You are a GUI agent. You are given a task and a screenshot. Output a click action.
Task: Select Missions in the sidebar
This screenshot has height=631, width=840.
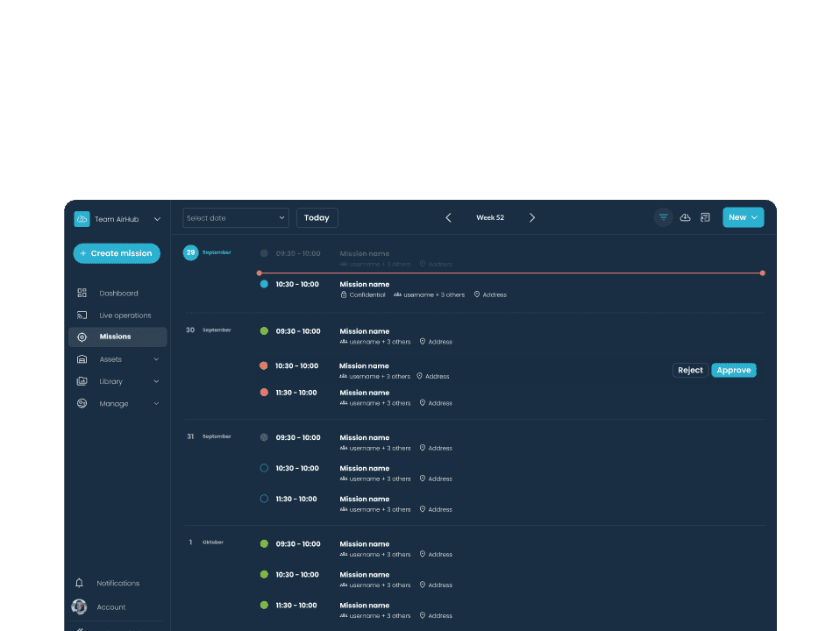[x=117, y=337]
